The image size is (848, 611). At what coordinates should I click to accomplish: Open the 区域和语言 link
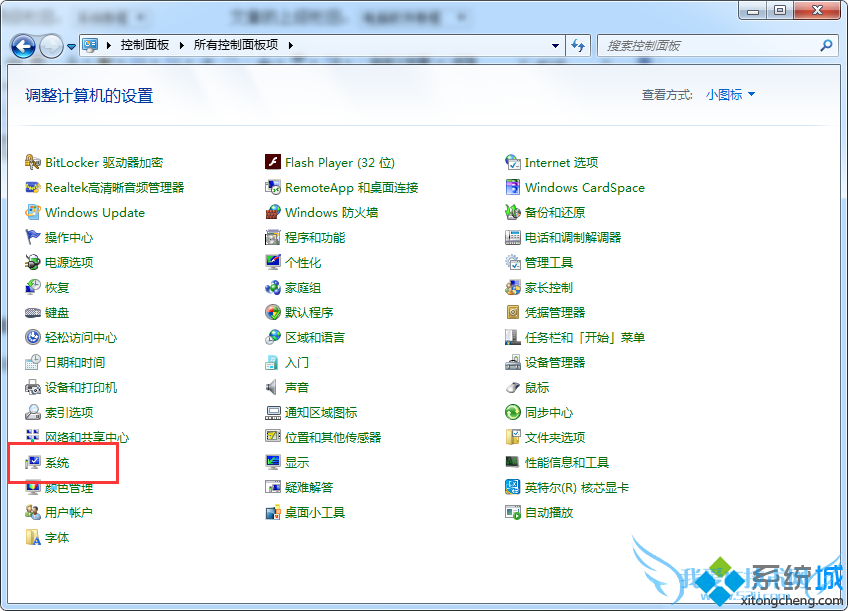click(x=315, y=337)
